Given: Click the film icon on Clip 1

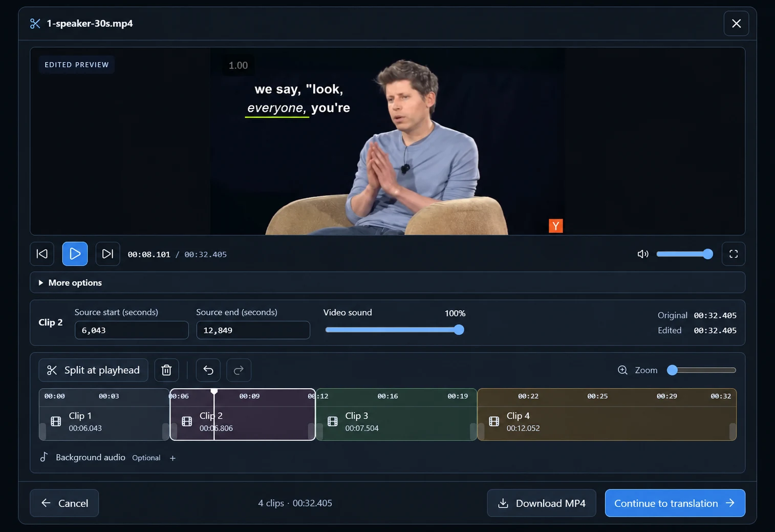Looking at the screenshot, I should click(56, 421).
